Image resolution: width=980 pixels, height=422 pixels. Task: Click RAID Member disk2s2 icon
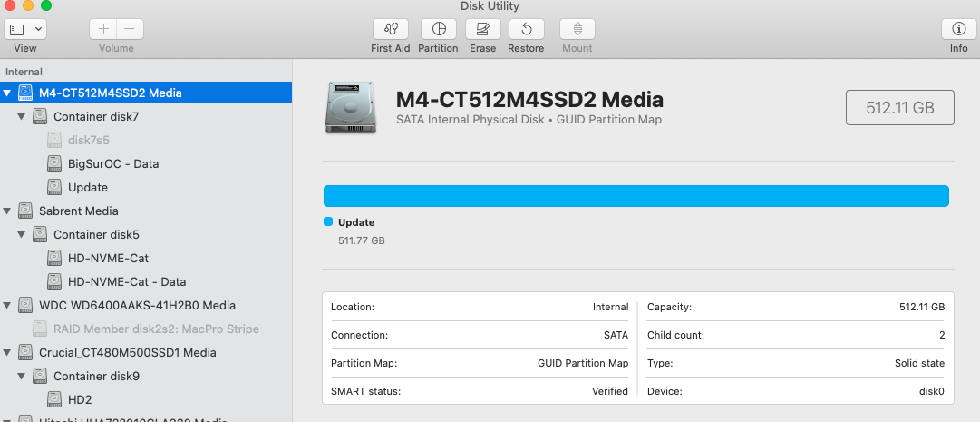pyautogui.click(x=39, y=329)
